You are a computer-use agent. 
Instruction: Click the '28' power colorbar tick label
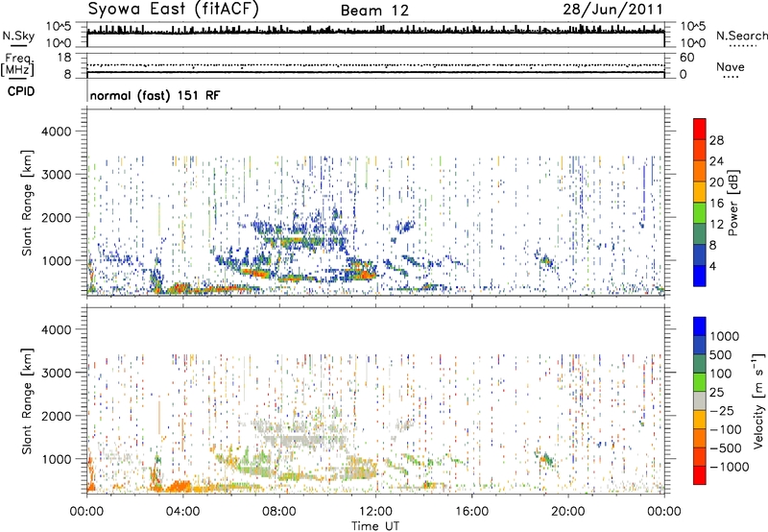(716, 140)
